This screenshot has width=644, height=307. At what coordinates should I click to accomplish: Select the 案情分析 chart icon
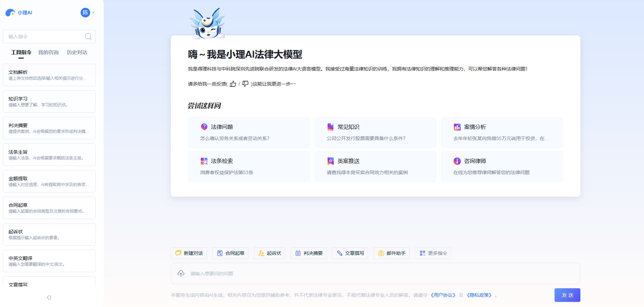click(x=457, y=127)
